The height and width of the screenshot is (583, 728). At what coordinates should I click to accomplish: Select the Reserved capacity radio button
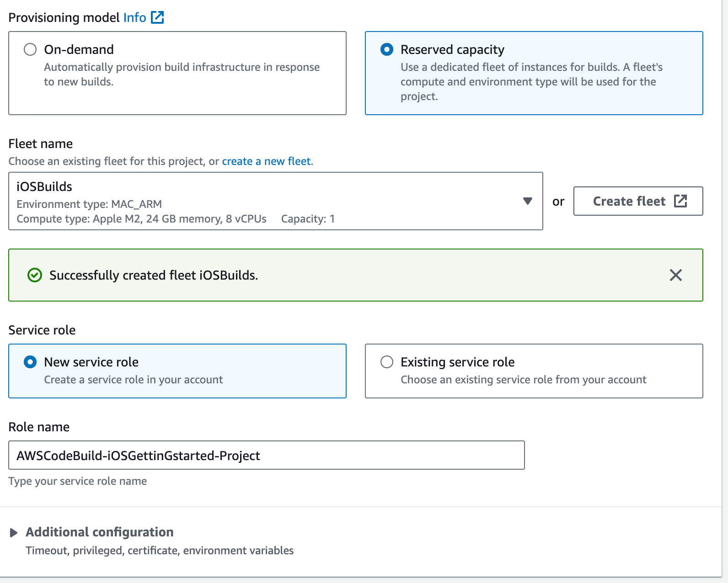(387, 49)
